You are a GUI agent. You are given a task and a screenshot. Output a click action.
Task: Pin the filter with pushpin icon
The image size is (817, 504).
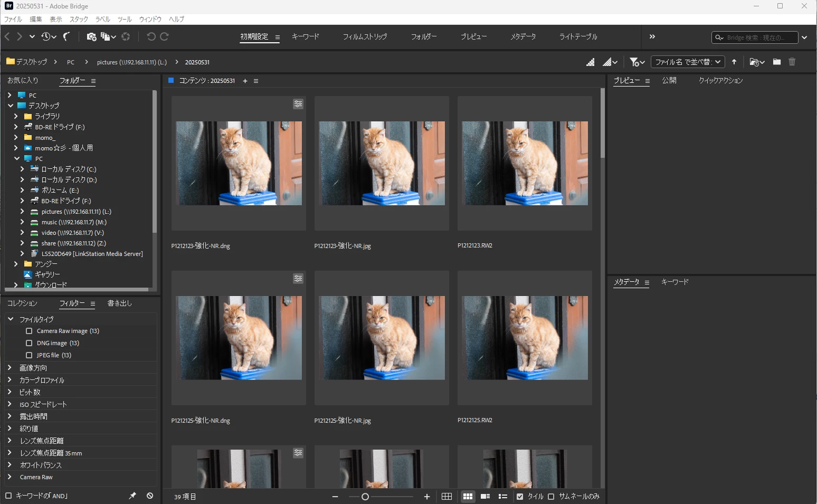pos(132,496)
